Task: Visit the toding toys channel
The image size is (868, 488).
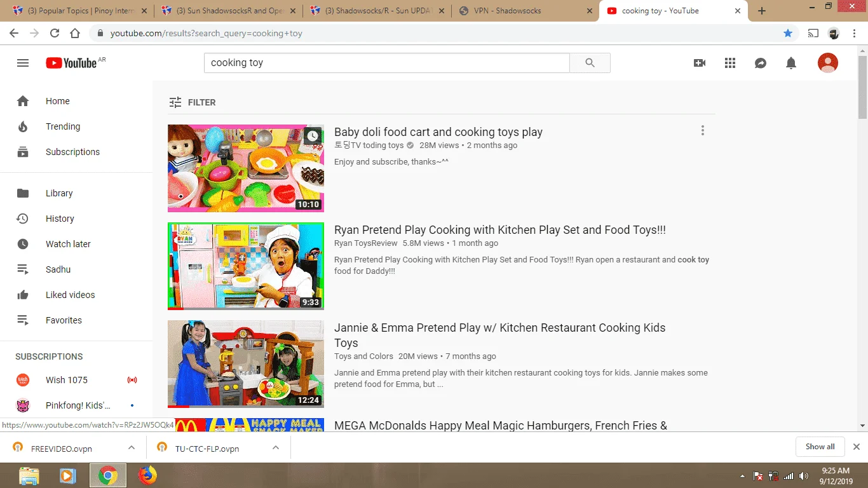Action: click(369, 146)
